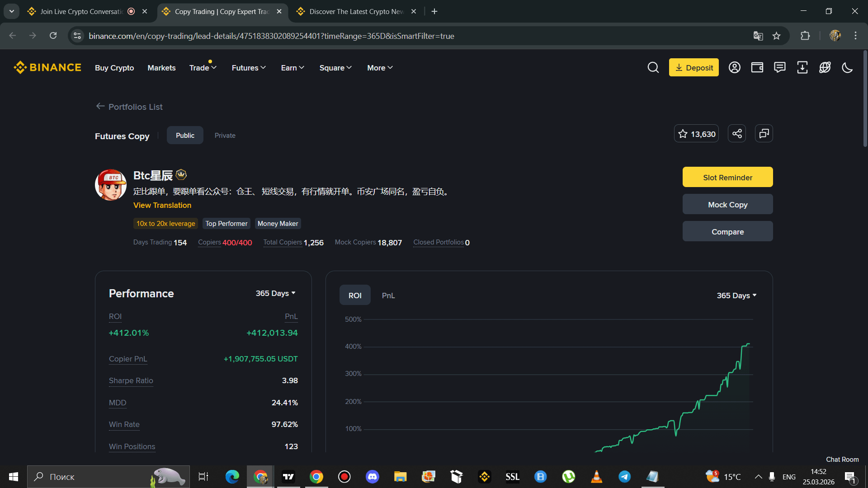Click View Translation link

tap(162, 205)
